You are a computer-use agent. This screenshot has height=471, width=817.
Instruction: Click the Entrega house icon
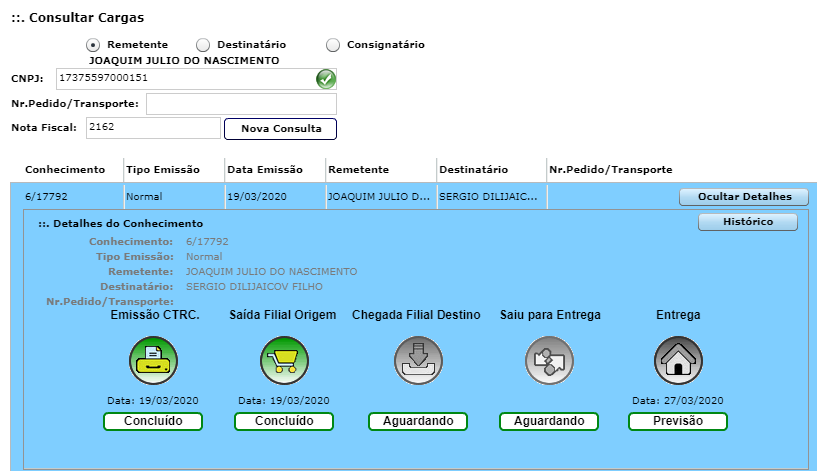tap(678, 361)
